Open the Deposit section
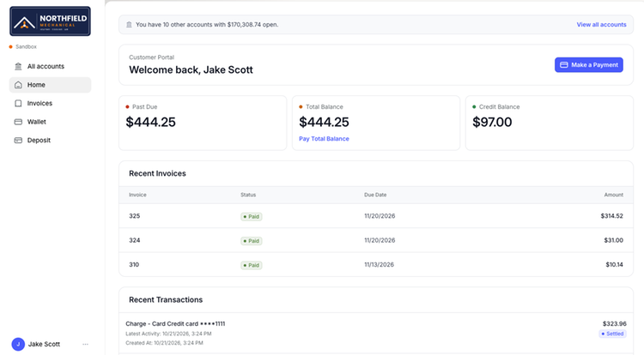Screen dimensions: 644x355 (50, 140)
